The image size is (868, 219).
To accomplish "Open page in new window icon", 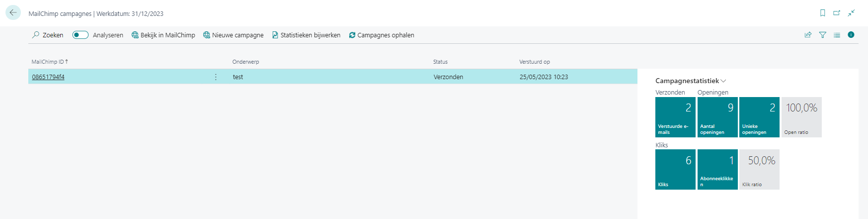I will coord(837,13).
